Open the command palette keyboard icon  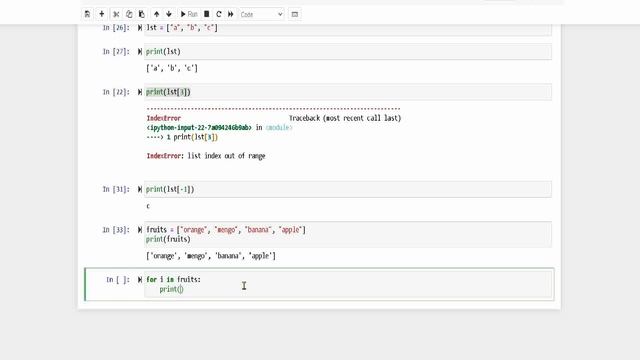pyautogui.click(x=295, y=14)
